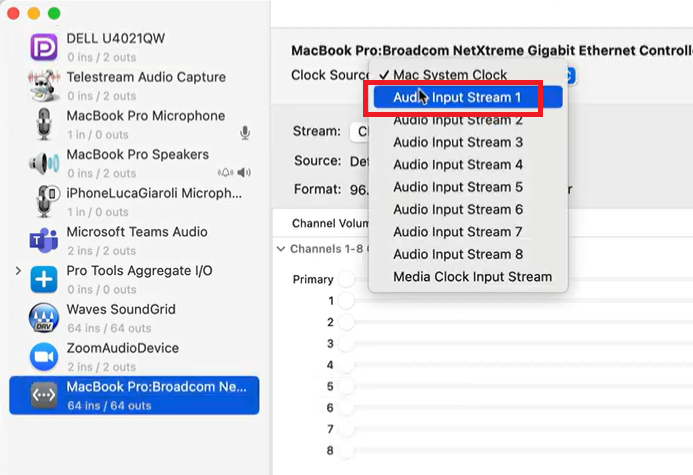Click the iPhoneLucaGiaroli Microphone device icon
Viewport: 693px width, 475px height.
point(47,201)
